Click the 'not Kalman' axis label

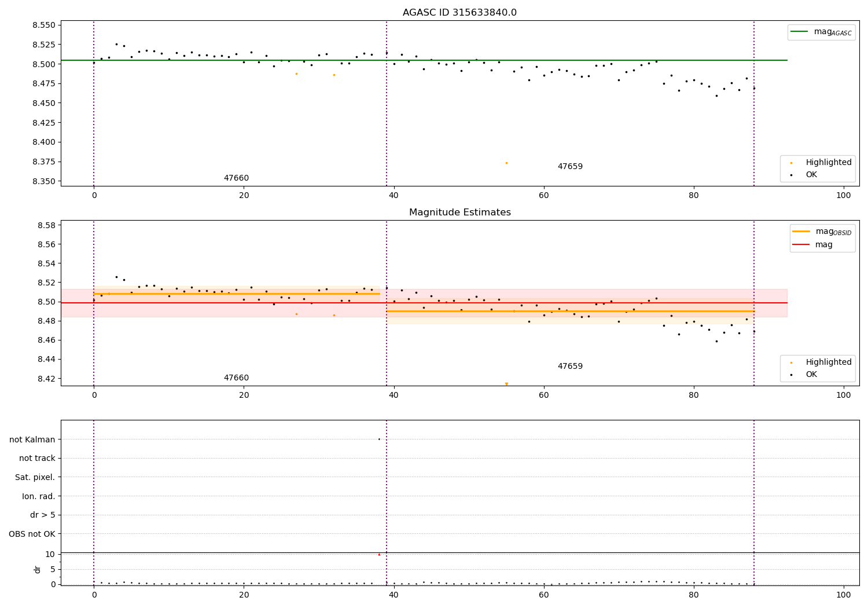tap(32, 439)
